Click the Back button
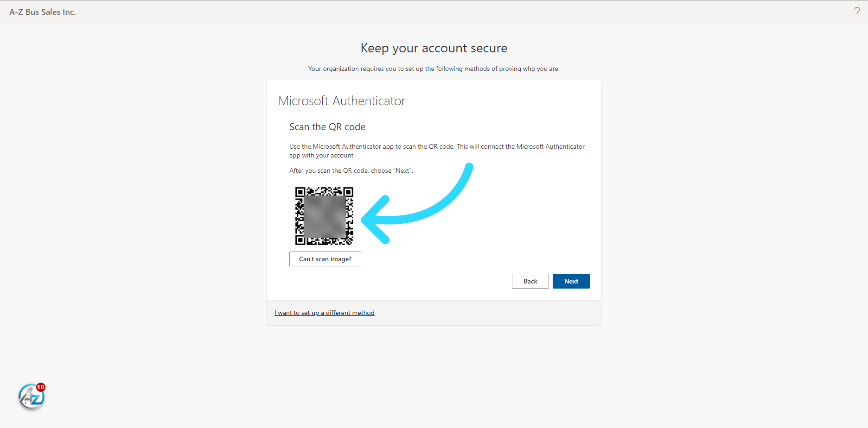 click(x=530, y=281)
